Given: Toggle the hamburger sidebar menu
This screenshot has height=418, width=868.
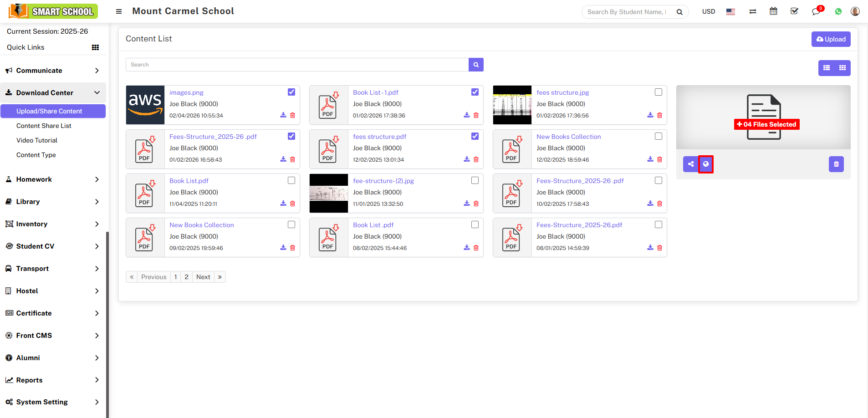Looking at the screenshot, I should 119,11.
